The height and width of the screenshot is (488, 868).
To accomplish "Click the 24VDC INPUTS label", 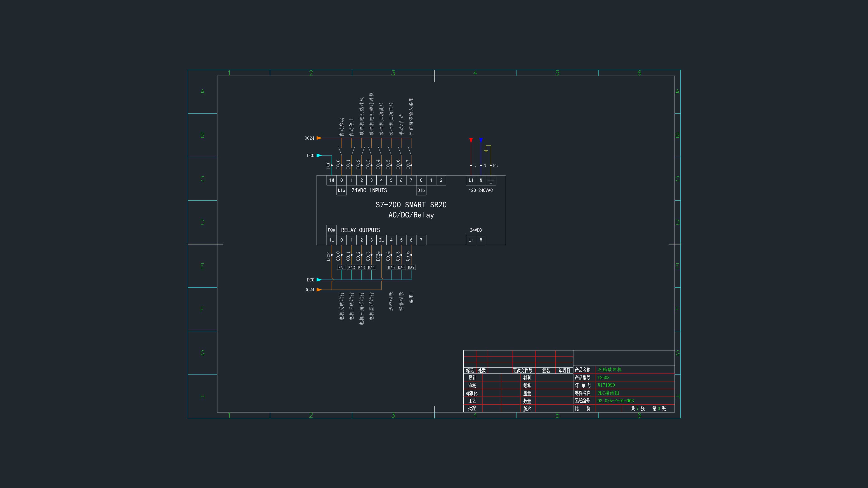I will tap(369, 190).
